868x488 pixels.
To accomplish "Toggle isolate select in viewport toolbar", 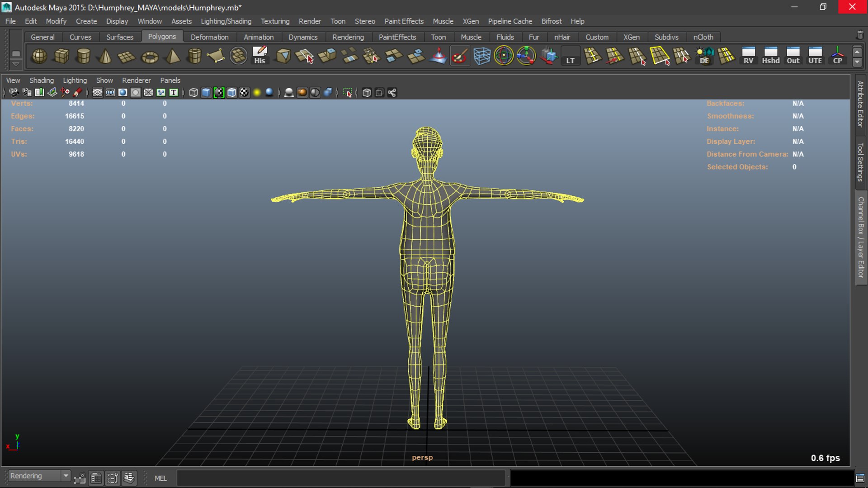I will click(x=347, y=93).
